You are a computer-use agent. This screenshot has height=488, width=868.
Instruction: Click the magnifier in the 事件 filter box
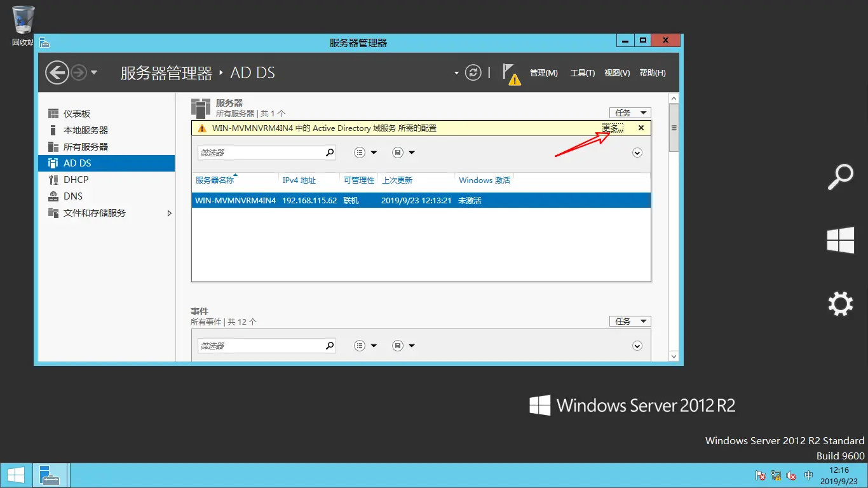coord(330,346)
